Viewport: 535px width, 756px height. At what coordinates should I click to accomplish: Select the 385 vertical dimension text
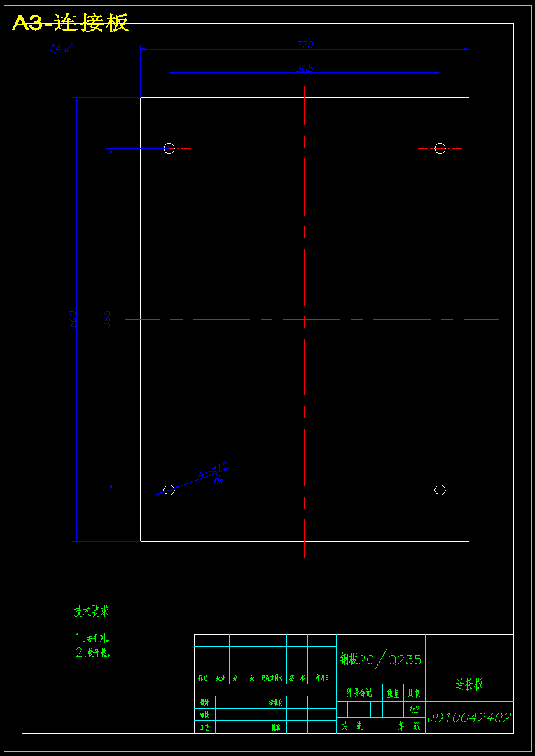107,319
